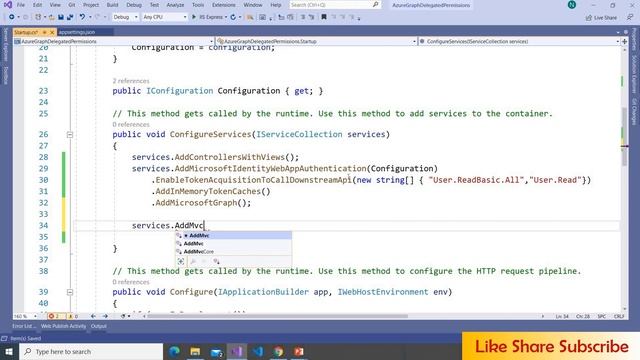640x360 pixels.
Task: Click the browser refresh toolbar icon
Action: pos(233,17)
